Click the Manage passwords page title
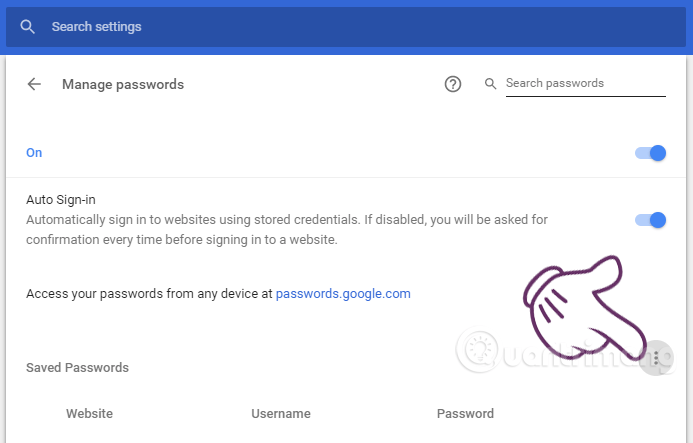 point(123,85)
